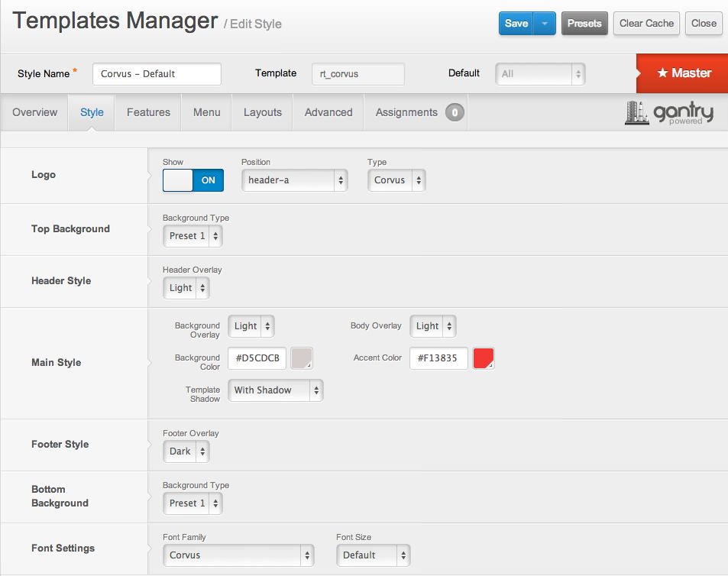This screenshot has height=576, width=728.
Task: Open the Font Size dropdown
Action: click(374, 555)
